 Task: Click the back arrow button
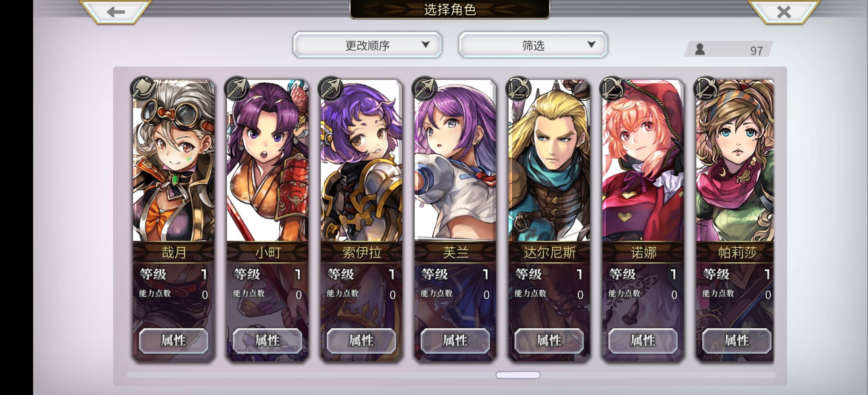[116, 12]
